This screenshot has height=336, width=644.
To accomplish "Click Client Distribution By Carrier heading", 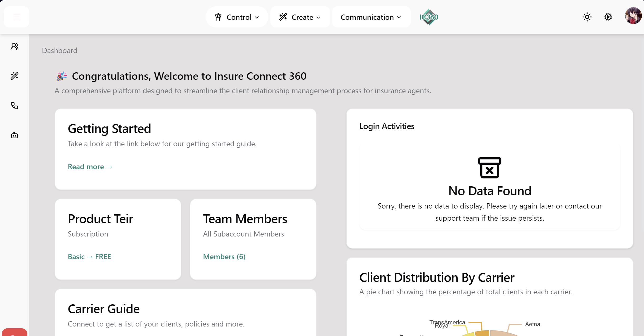I will [437, 277].
